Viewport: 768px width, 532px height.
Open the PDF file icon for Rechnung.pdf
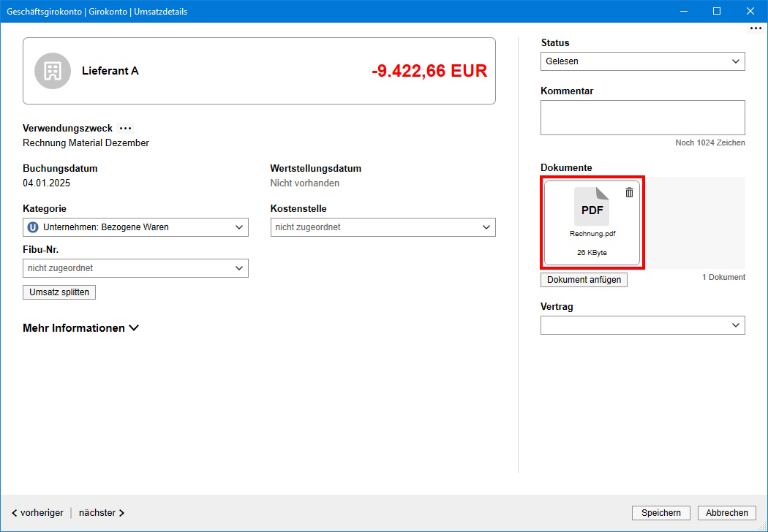point(592,206)
